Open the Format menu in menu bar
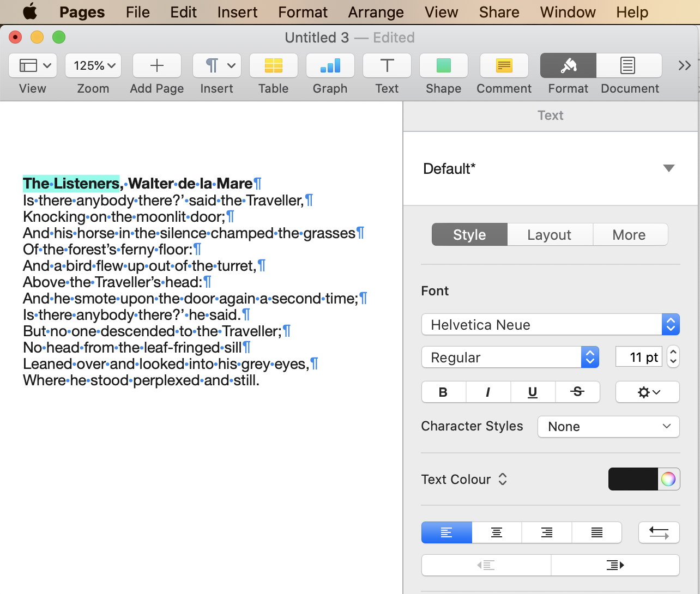Screen dimensions: 700x594 303,12
